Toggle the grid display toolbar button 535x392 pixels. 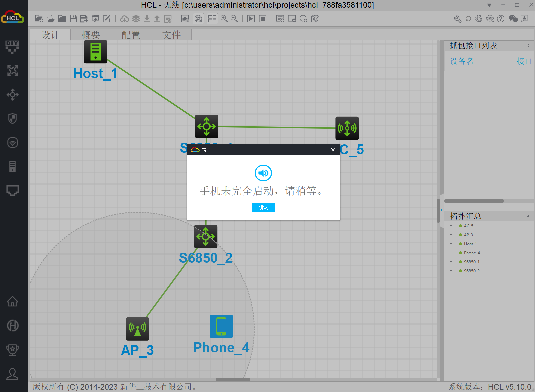tap(212, 19)
